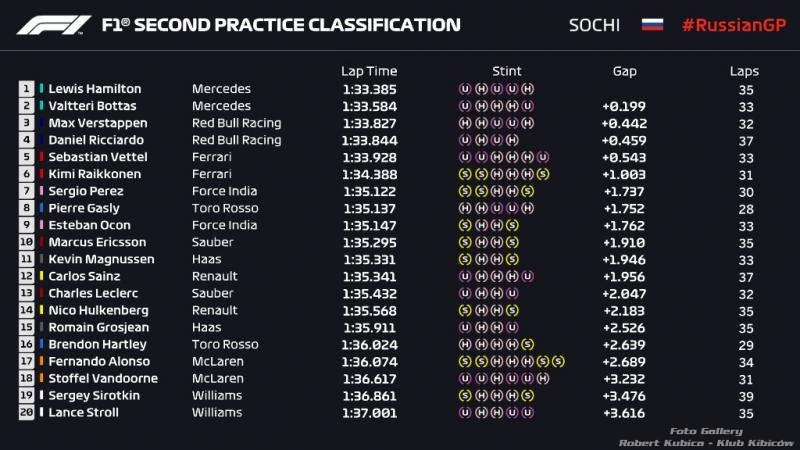This screenshot has width=800, height=450.
Task: Click Pierre Gasly's Toro Rosso team name
Action: click(225, 208)
